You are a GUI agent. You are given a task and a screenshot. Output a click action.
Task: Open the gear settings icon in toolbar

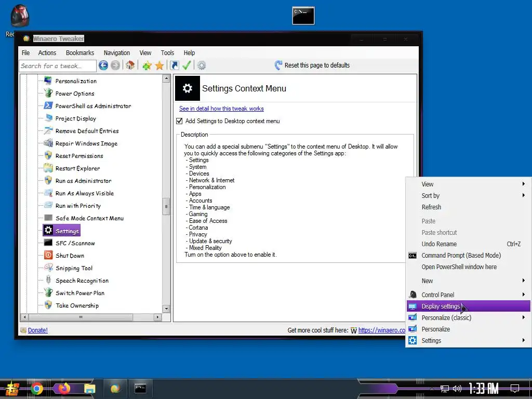[202, 65]
